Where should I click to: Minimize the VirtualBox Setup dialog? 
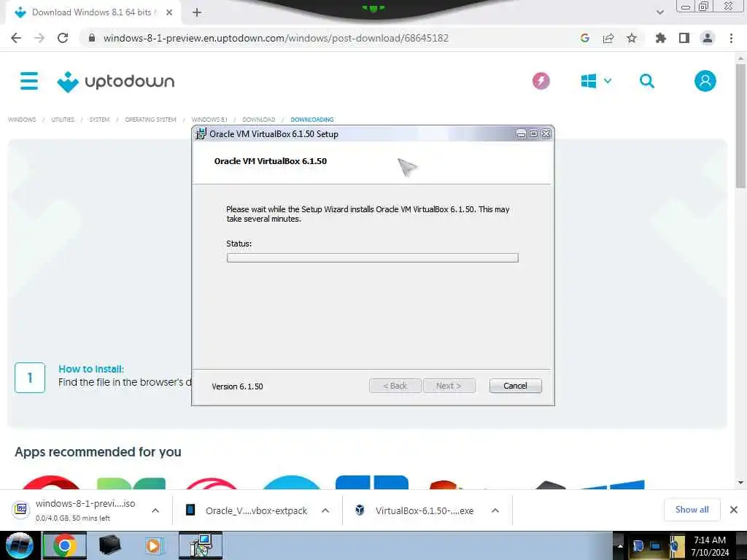(521, 134)
